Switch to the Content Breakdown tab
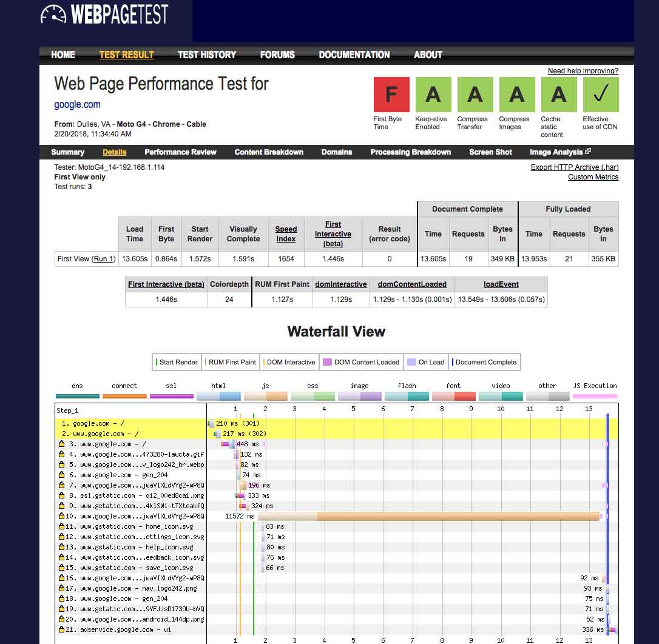Image resolution: width=659 pixels, height=644 pixels. 269,152
